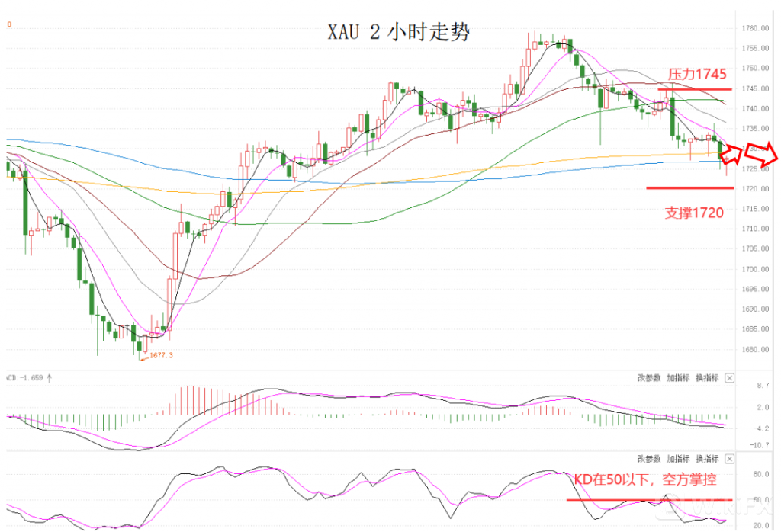Click the 1677.3 low price marker

click(x=160, y=355)
